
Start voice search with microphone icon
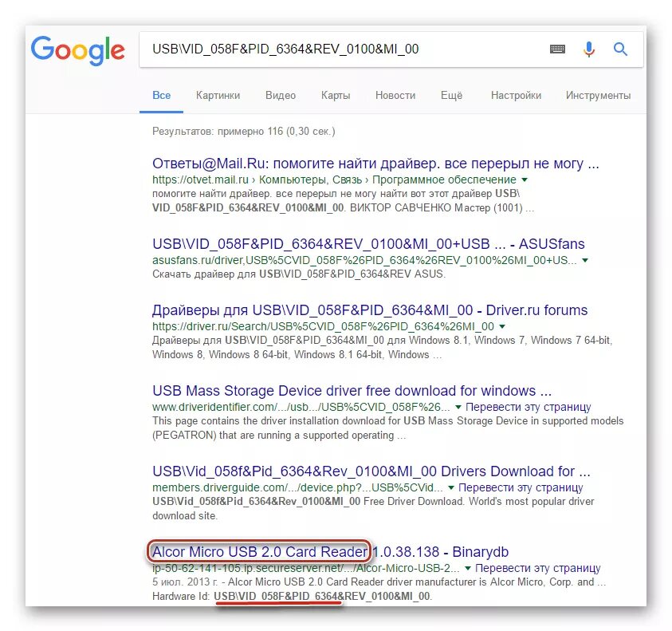(589, 49)
